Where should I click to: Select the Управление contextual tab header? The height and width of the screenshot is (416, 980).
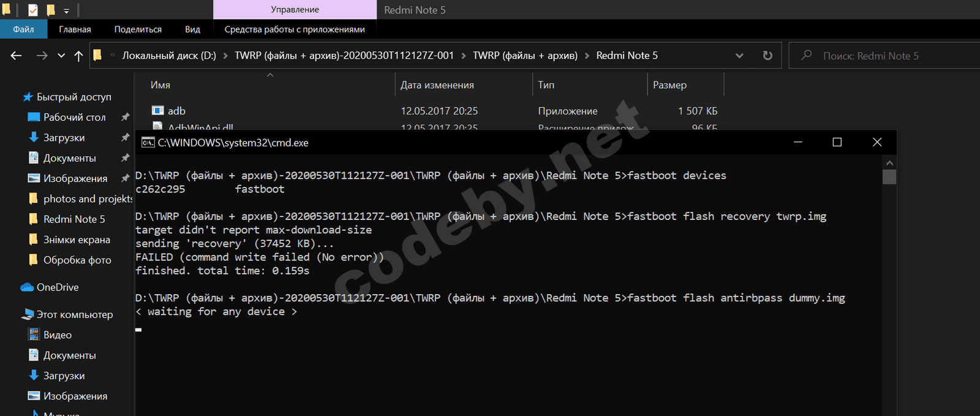[295, 10]
